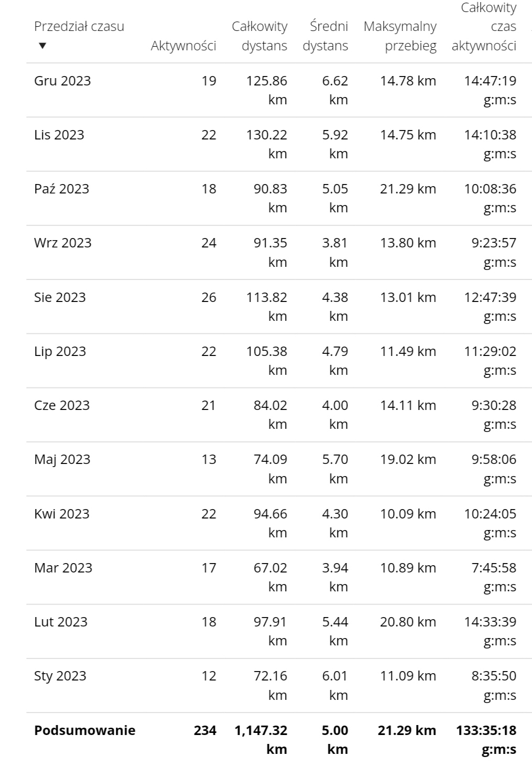Select the Maj 2023 period
The image size is (532, 778).
62,460
